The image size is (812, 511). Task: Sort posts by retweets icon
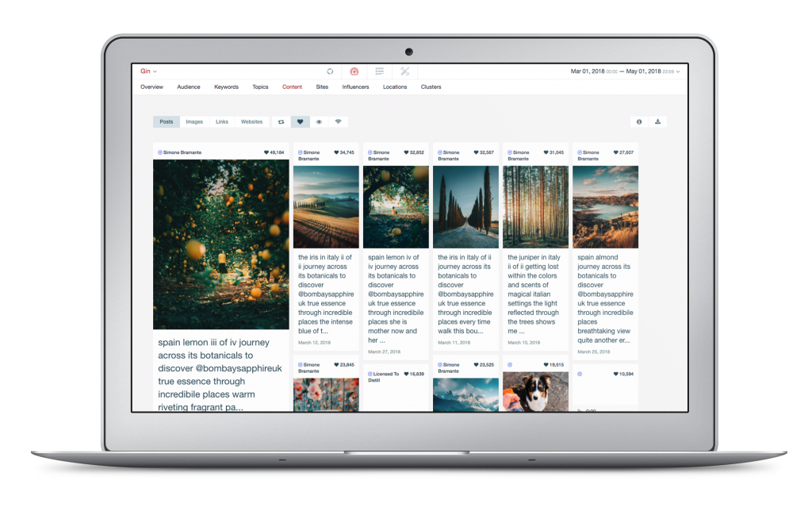tap(281, 122)
